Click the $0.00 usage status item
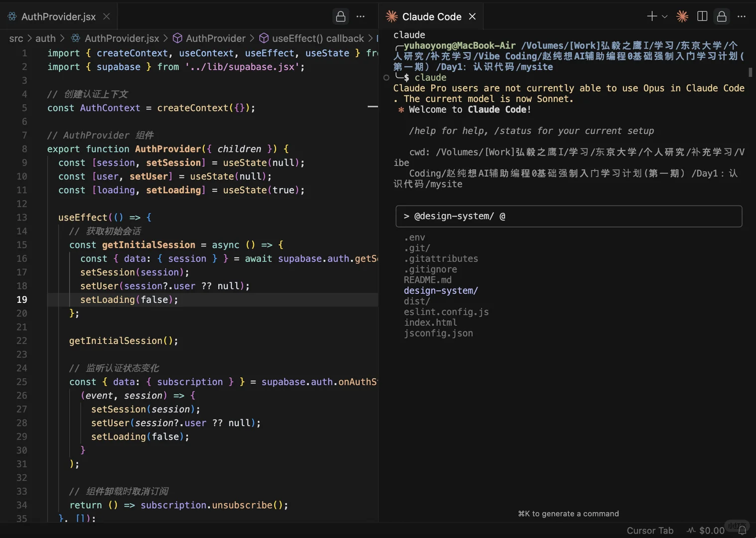Viewport: 756px width, 538px height. coord(706,531)
